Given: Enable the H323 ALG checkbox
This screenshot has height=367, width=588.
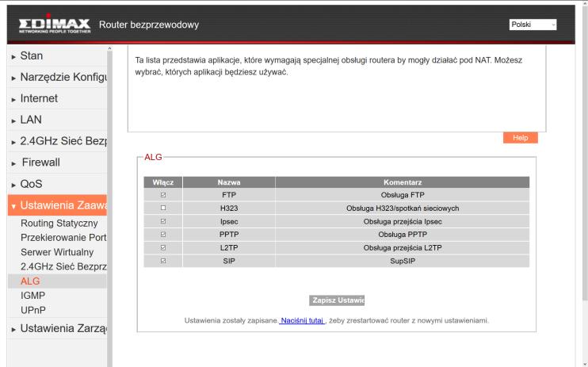Looking at the screenshot, I should point(163,208).
